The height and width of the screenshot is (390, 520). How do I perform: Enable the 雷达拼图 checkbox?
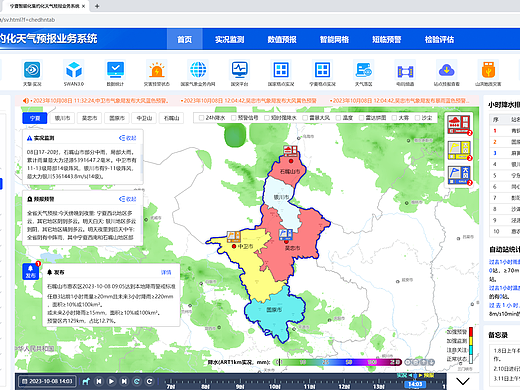click(361, 118)
